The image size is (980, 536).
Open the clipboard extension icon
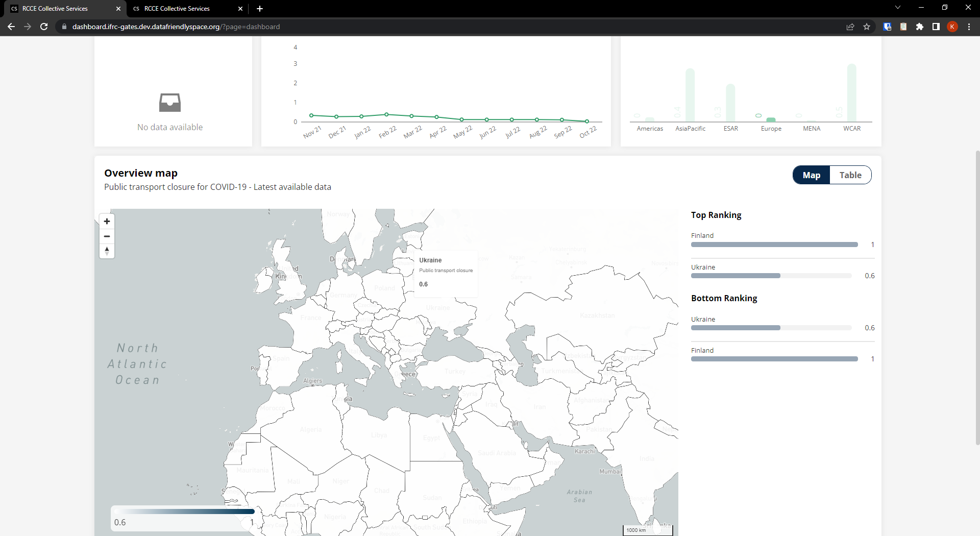(x=903, y=27)
